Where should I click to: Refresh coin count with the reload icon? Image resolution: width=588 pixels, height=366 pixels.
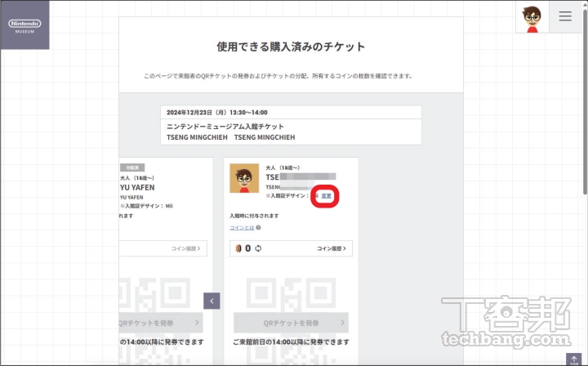[258, 248]
